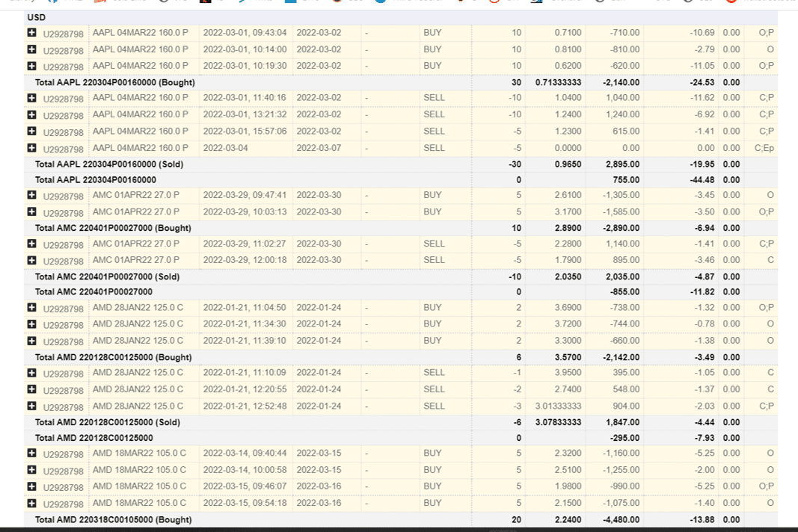Select the 'Total AAPL 220304P00160000 (Bought)' row label

[115, 82]
